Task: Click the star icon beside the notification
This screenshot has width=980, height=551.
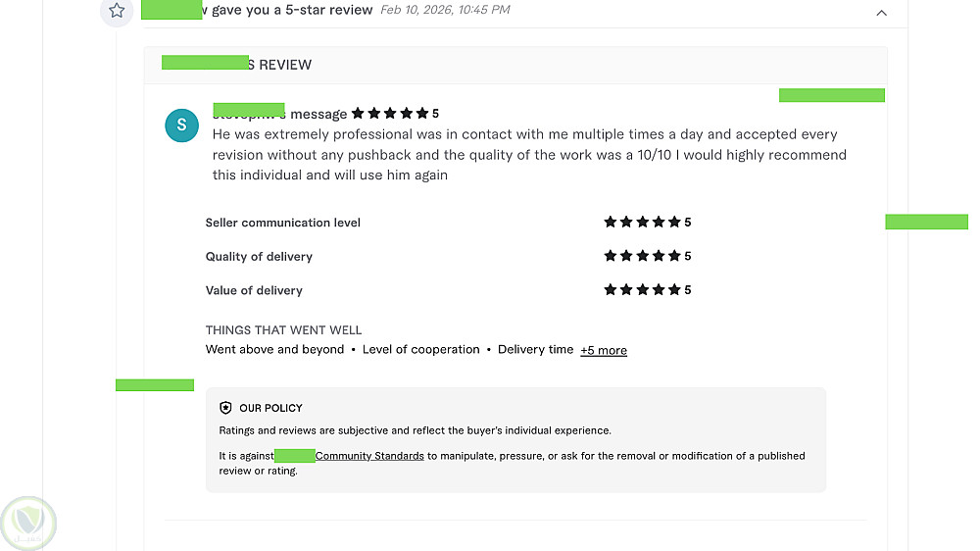Action: tap(117, 11)
